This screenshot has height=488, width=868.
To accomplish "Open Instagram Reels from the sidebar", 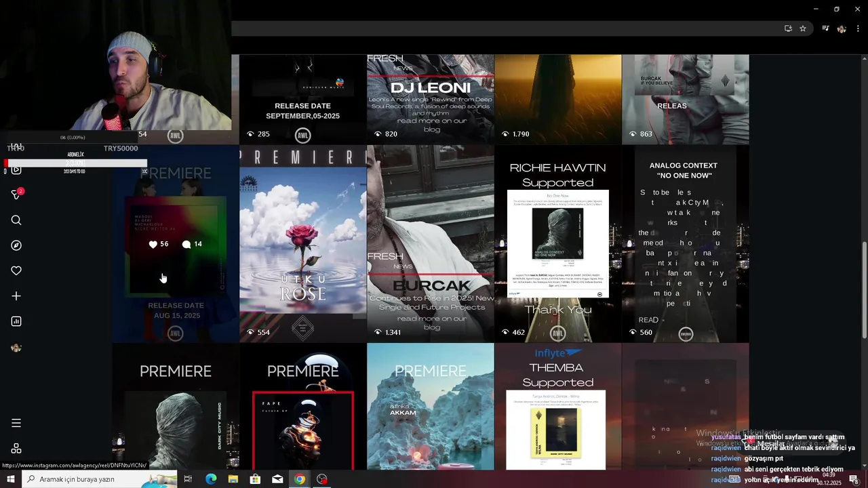I will tap(16, 169).
